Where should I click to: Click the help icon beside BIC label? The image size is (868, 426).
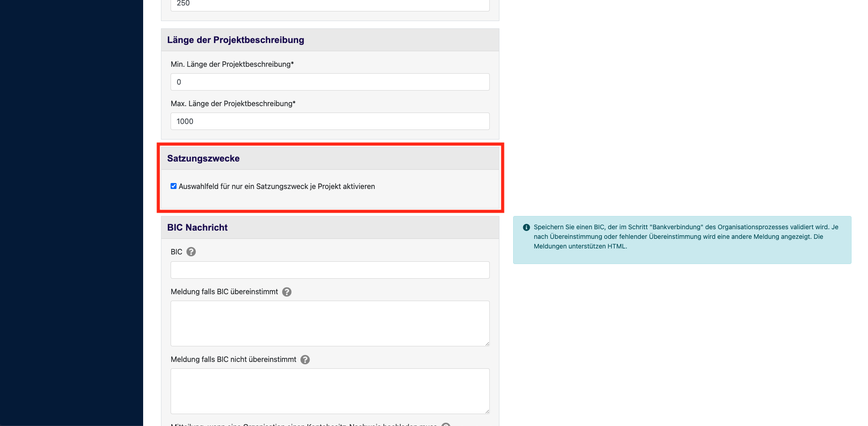click(x=191, y=252)
